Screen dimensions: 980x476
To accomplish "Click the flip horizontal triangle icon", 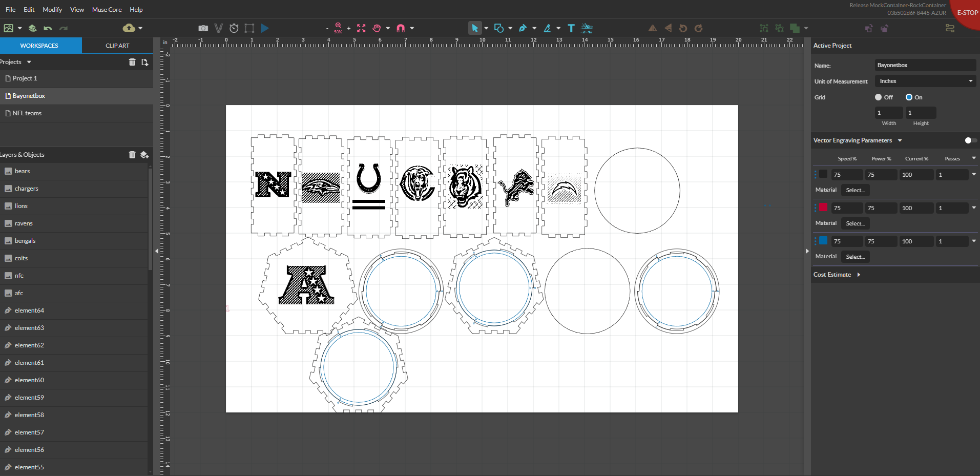I will (x=652, y=28).
